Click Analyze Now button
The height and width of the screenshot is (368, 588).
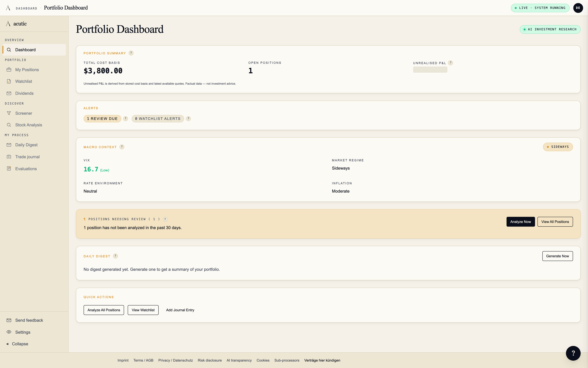pos(520,222)
